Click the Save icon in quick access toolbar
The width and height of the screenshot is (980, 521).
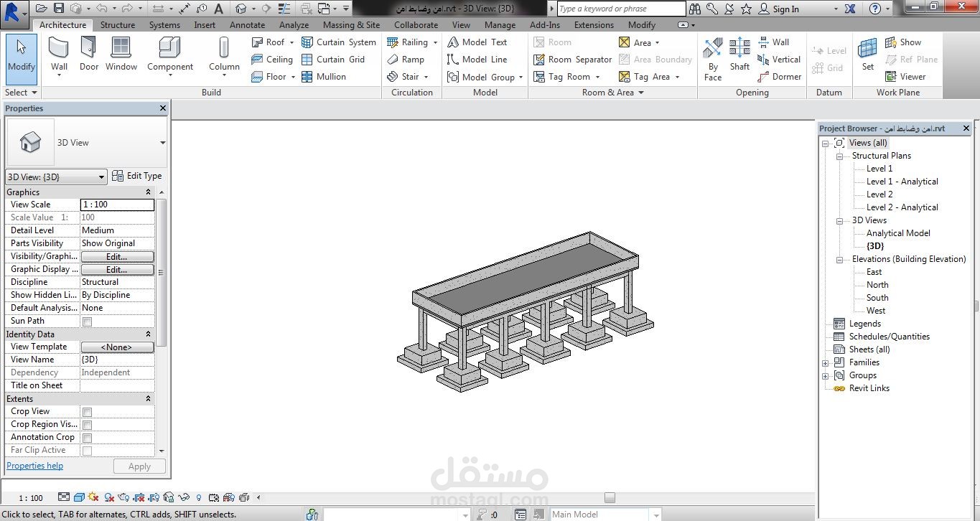pyautogui.click(x=59, y=9)
